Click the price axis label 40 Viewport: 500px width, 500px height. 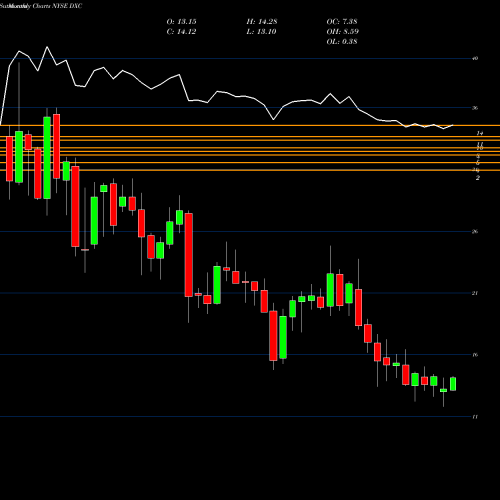475,58
